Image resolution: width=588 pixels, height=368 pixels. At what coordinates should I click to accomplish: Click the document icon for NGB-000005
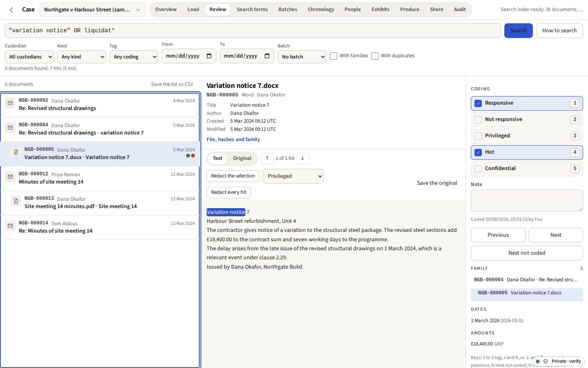[x=16, y=152]
